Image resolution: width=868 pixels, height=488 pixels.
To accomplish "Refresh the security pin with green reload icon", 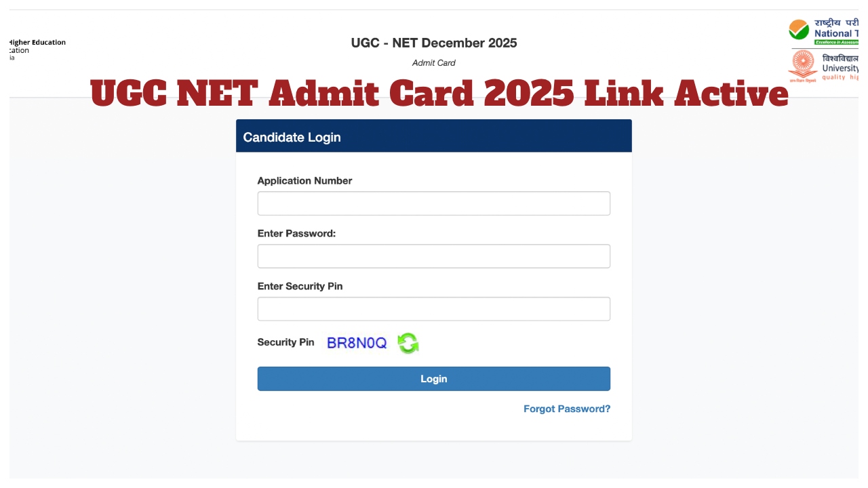I will tap(408, 344).
